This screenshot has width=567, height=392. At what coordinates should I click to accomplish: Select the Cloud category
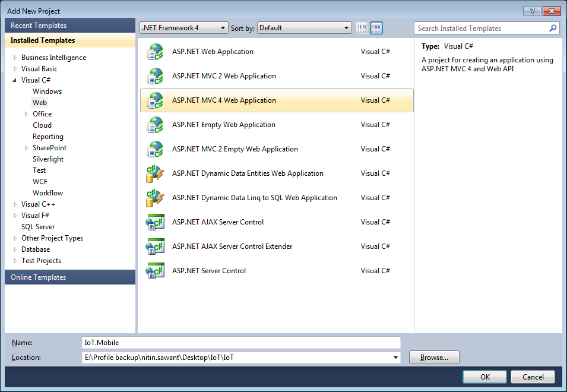click(42, 125)
